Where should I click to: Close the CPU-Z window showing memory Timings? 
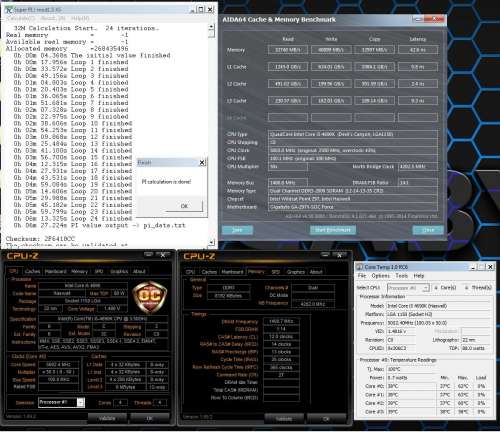click(x=340, y=255)
